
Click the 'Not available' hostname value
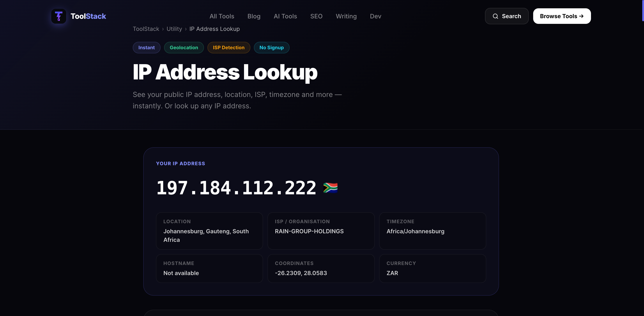(x=181, y=273)
